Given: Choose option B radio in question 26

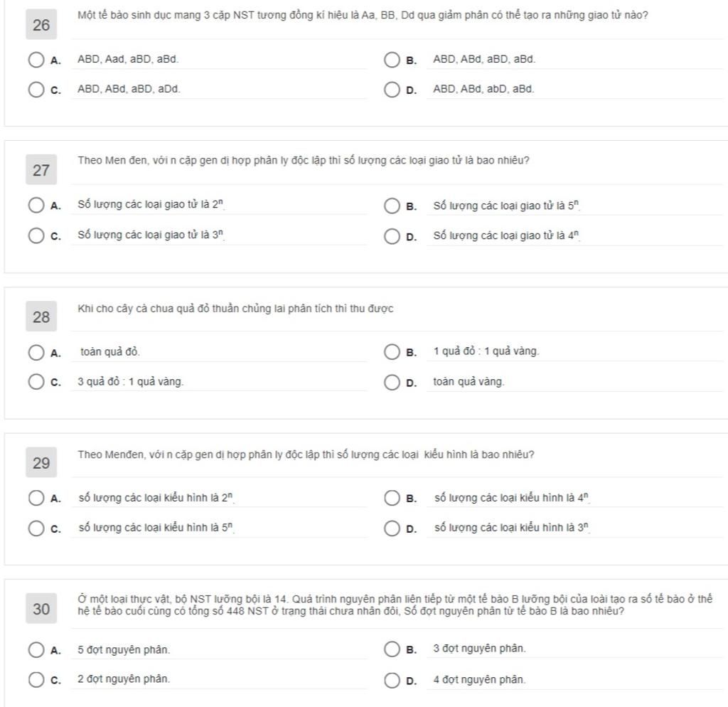Looking at the screenshot, I should point(392,60).
